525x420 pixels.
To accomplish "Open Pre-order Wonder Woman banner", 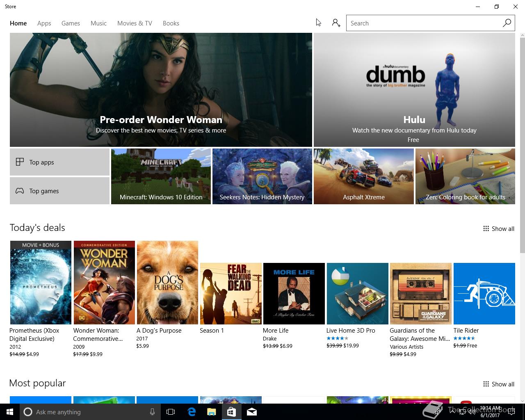I will 161,90.
